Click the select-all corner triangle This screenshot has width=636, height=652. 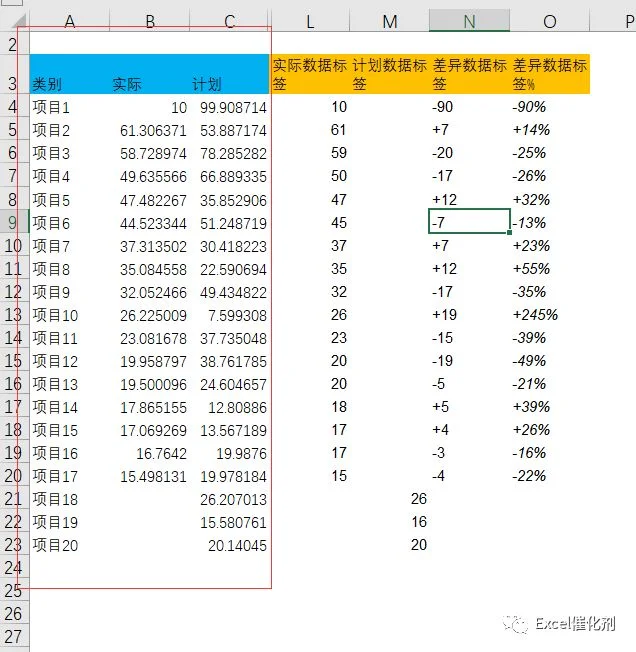point(15,21)
